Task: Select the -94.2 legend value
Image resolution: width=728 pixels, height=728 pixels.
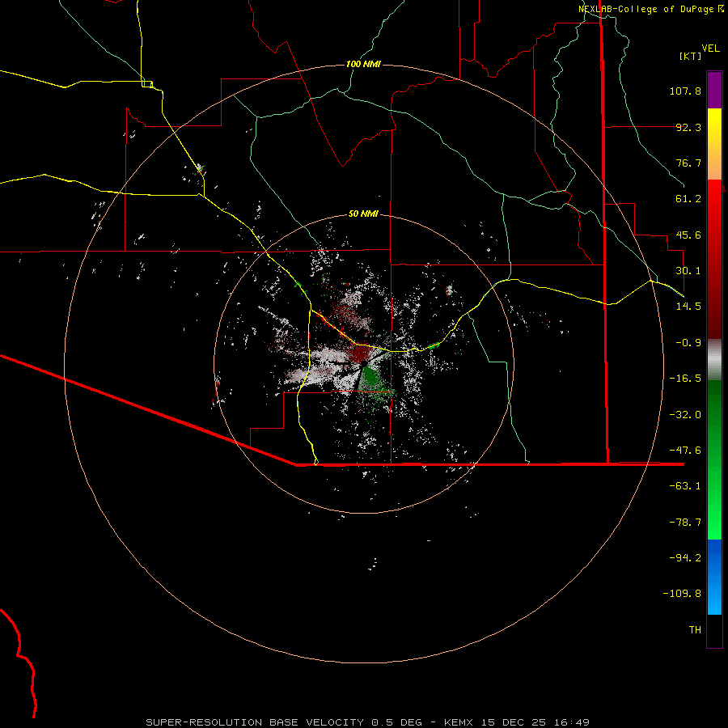Action: [x=685, y=558]
